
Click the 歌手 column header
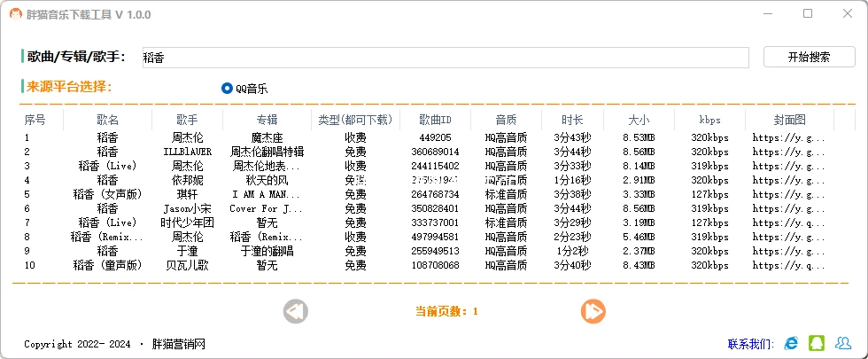[187, 120]
